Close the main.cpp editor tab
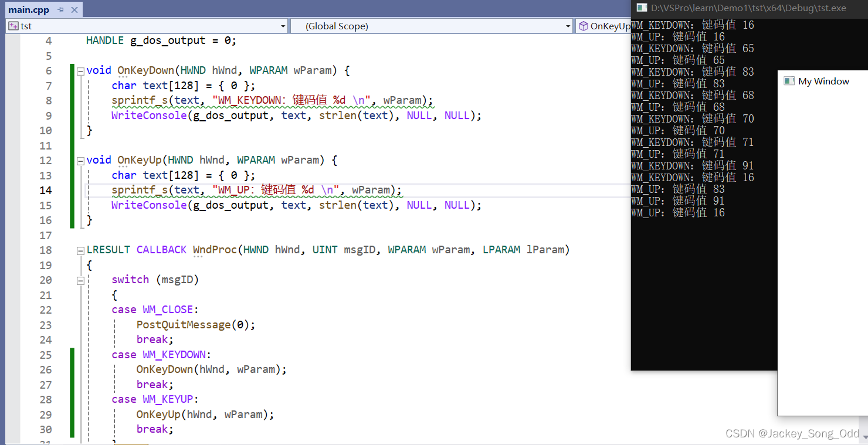 [x=73, y=9]
